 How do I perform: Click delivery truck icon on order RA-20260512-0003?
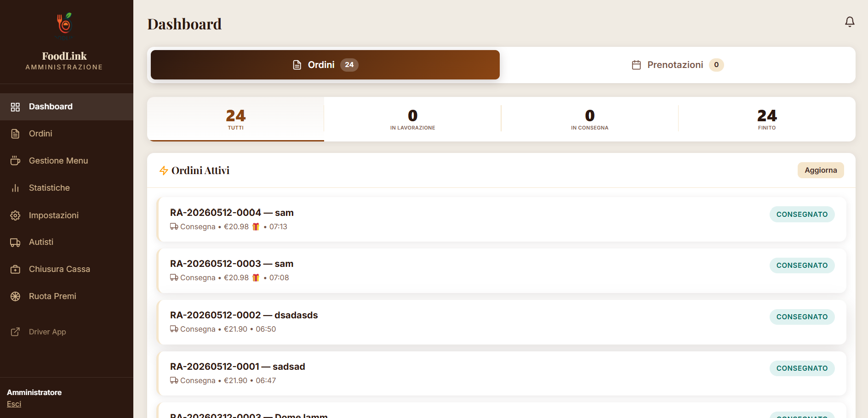174,277
